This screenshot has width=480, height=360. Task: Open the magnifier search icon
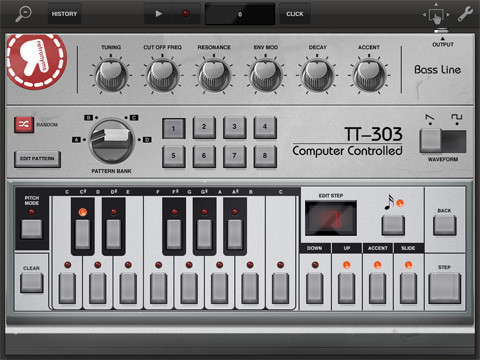coord(23,14)
